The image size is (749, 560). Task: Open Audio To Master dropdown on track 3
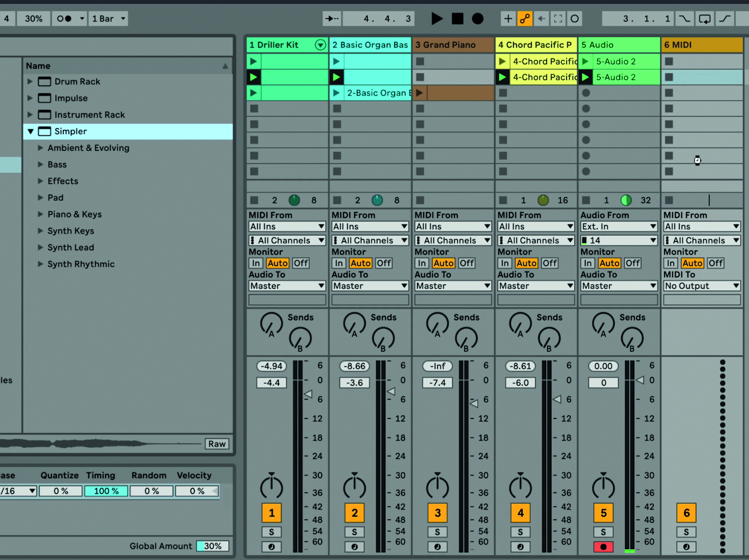(453, 286)
